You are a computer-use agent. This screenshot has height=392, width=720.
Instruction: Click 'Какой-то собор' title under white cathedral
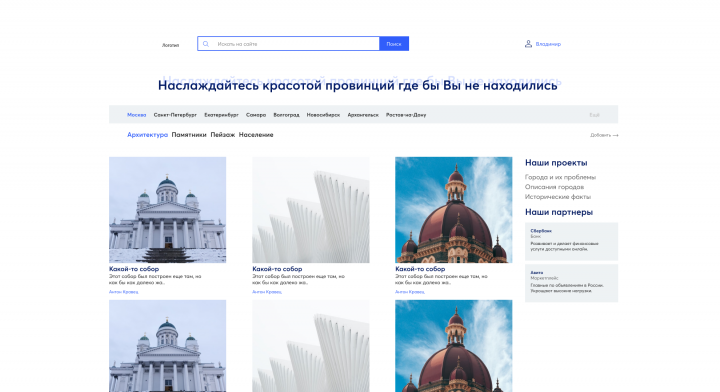[134, 269]
